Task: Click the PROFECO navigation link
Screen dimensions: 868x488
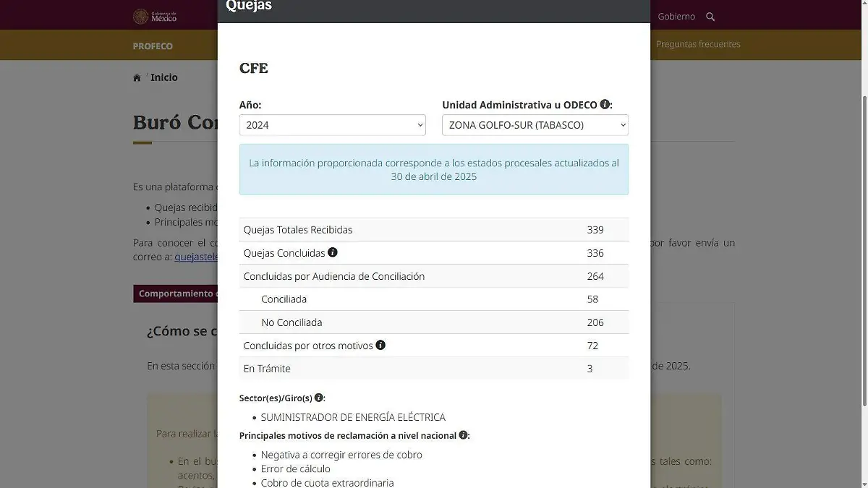Action: (153, 46)
